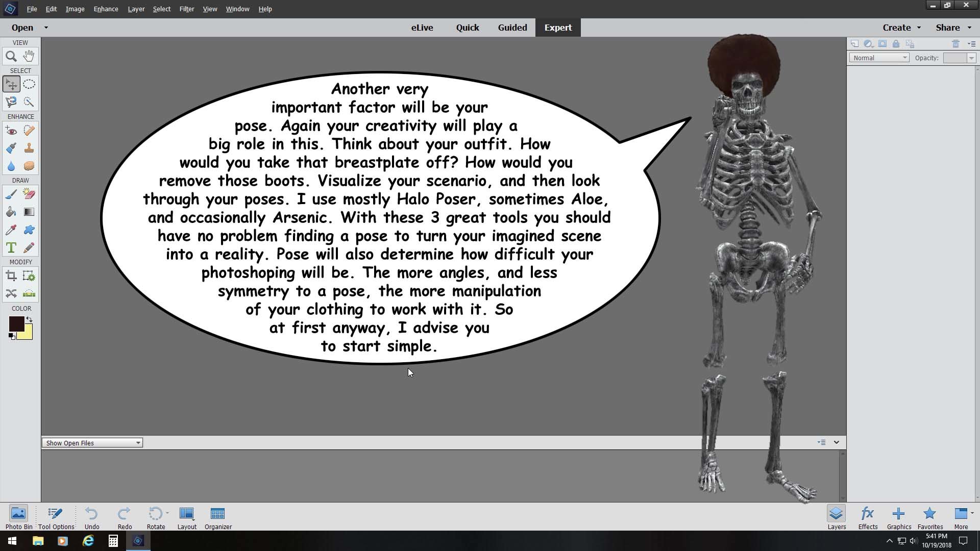Open the Layer menu
Image resolution: width=980 pixels, height=551 pixels.
click(x=136, y=9)
